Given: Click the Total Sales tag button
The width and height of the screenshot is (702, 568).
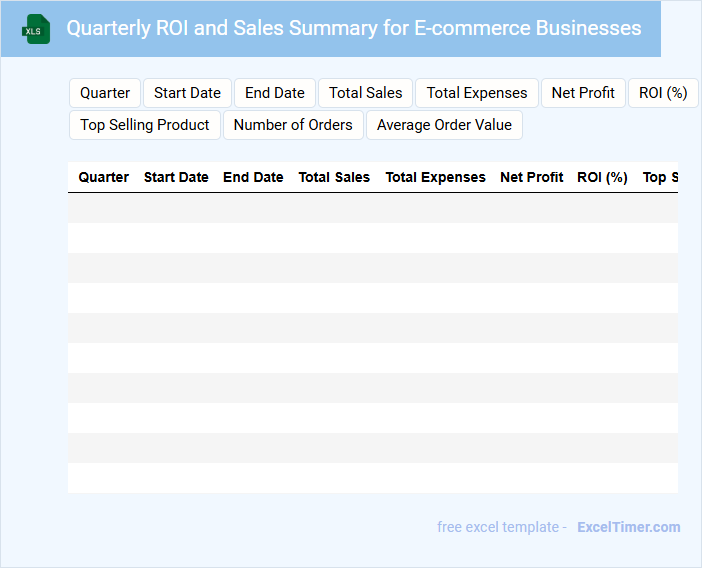Looking at the screenshot, I should coord(365,93).
